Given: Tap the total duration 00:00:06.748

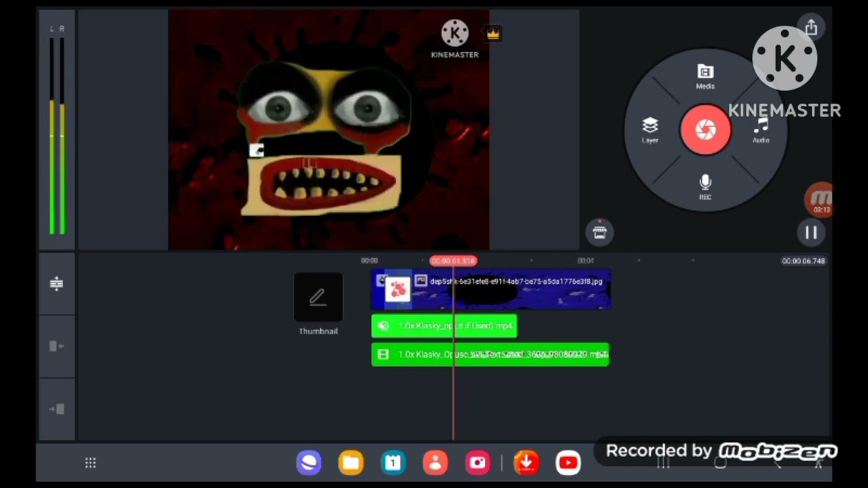Looking at the screenshot, I should pos(804,261).
